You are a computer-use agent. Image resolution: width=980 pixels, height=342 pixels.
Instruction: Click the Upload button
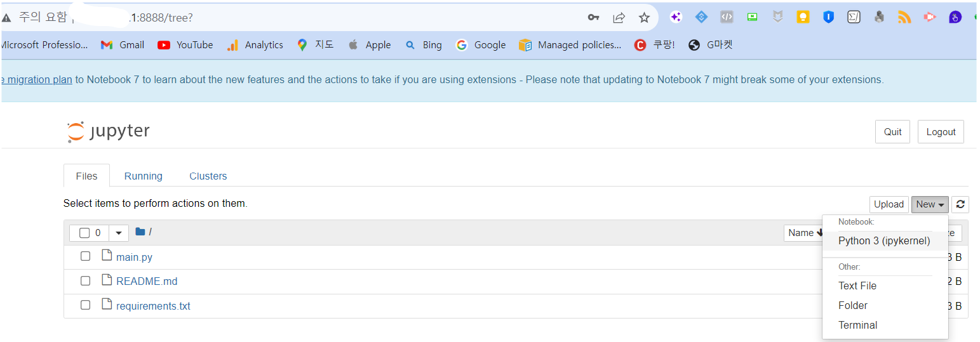tap(889, 204)
